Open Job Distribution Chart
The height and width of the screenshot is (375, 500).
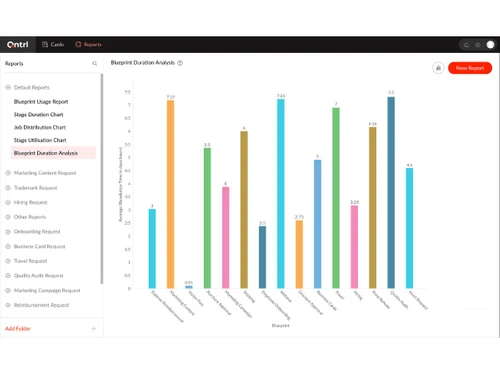(x=40, y=127)
